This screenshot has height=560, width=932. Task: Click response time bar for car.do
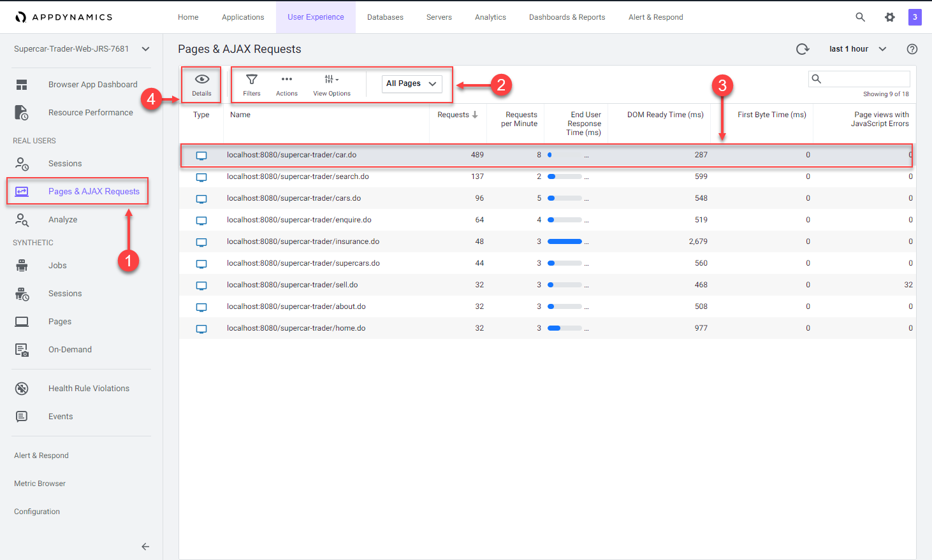coord(565,155)
